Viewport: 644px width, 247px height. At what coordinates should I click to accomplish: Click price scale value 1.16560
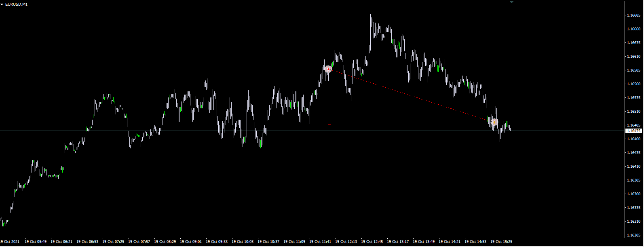(633, 84)
